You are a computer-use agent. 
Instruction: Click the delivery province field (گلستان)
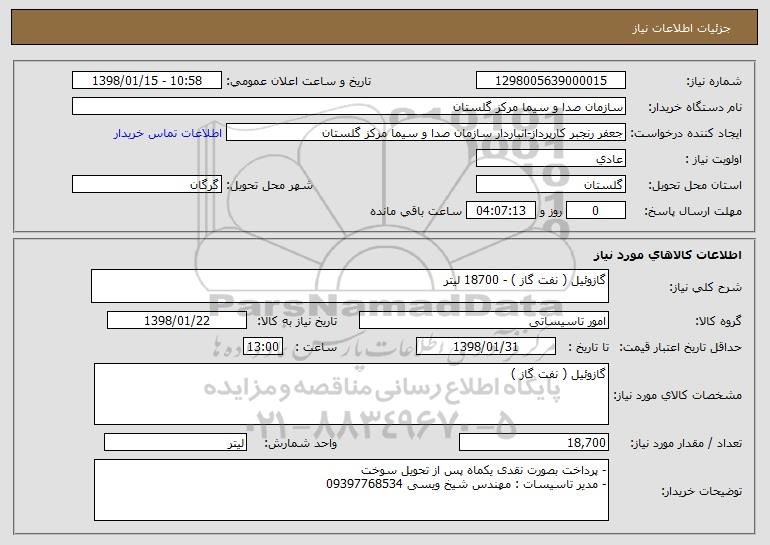pos(550,185)
